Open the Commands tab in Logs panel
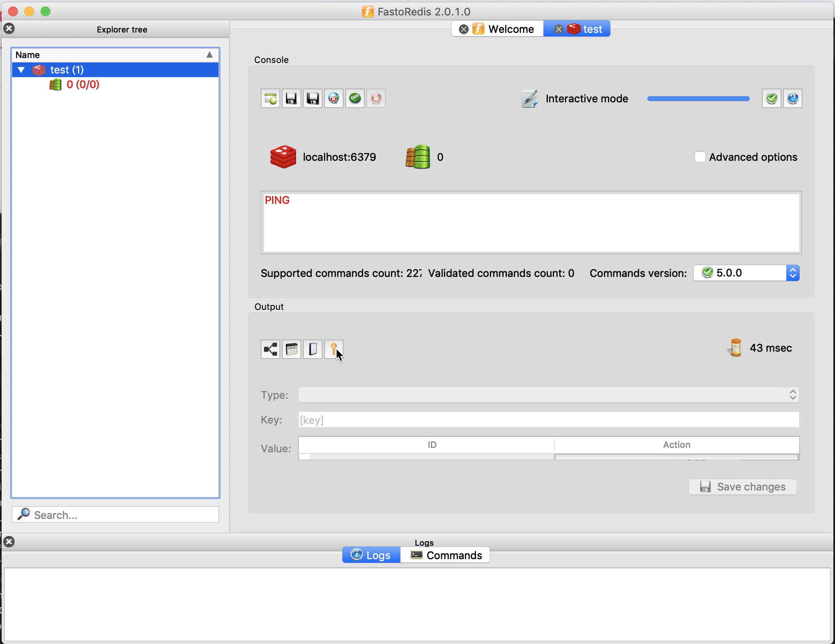Screen dimensions: 835x644 coord(445,555)
